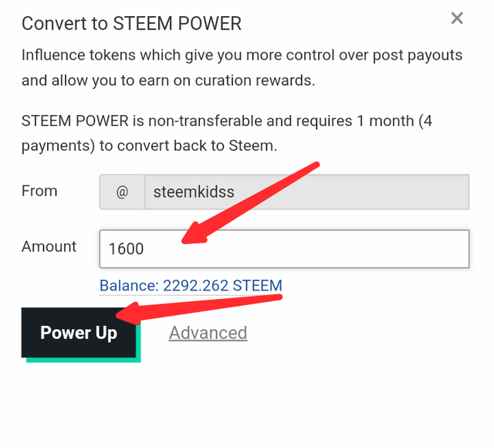Focus the Amount input field
Viewport: 494px width, 448px height.
284,249
